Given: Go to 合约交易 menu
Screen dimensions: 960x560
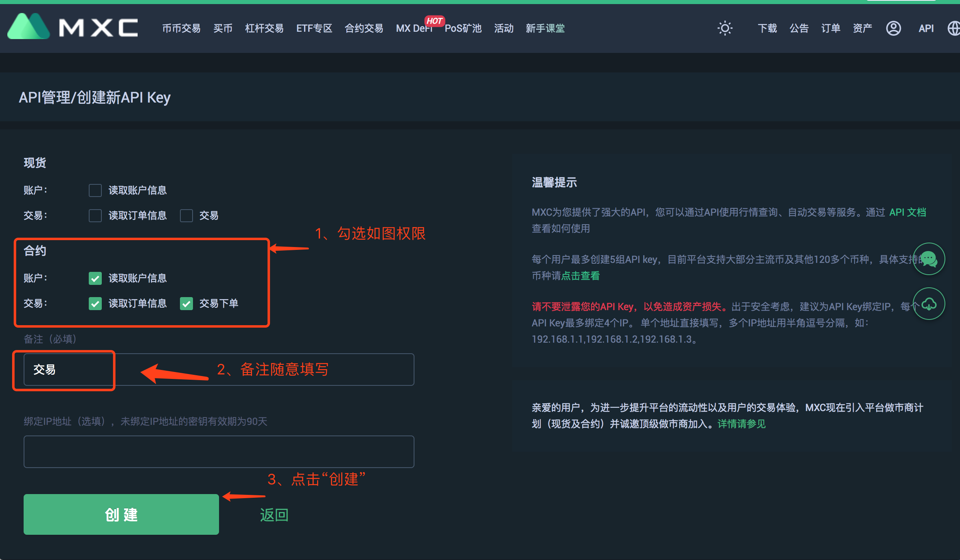Looking at the screenshot, I should pos(364,28).
